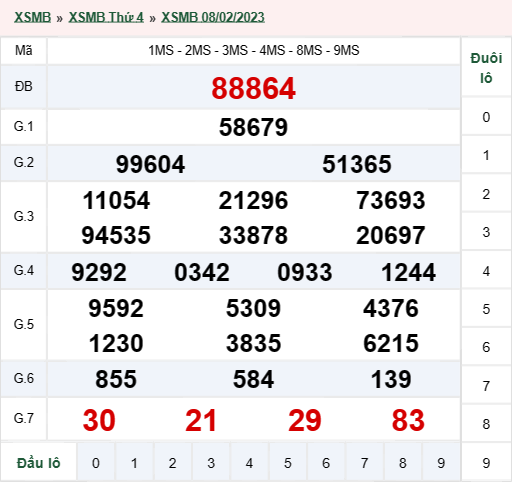512x482 pixels.
Task: Select Đuôi lô digit 3
Action: pyautogui.click(x=486, y=232)
